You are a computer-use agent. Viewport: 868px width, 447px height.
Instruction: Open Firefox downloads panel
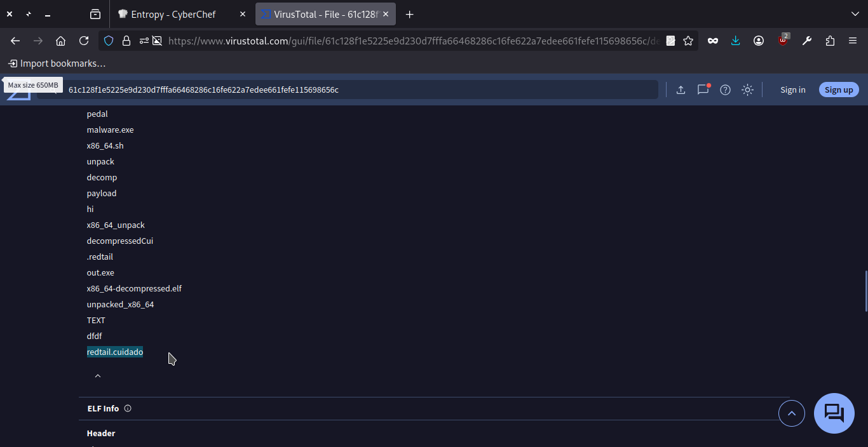(735, 41)
